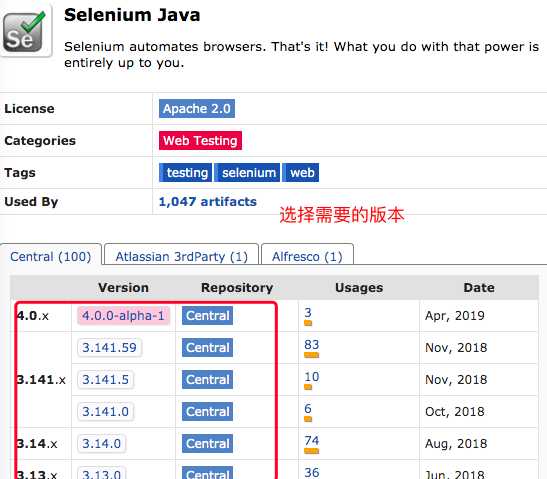Select the selenium tag
This screenshot has width=547, height=479.
(247, 173)
